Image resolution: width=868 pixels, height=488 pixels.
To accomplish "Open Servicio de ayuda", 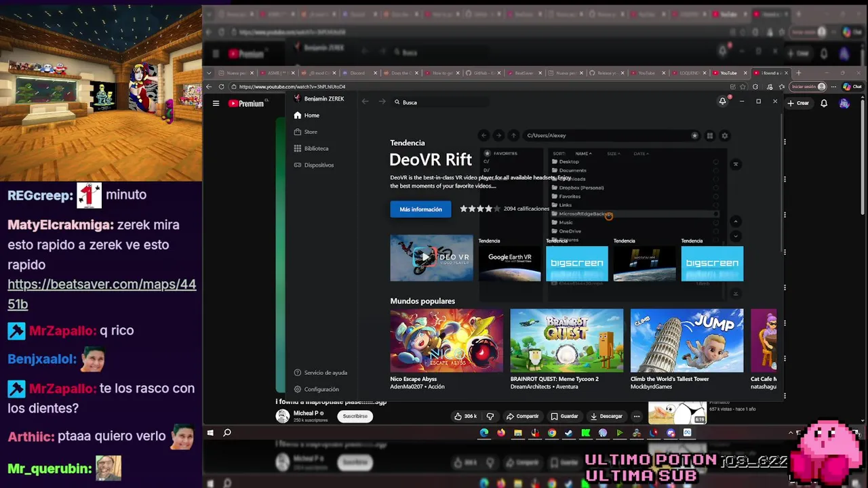I will pos(321,373).
